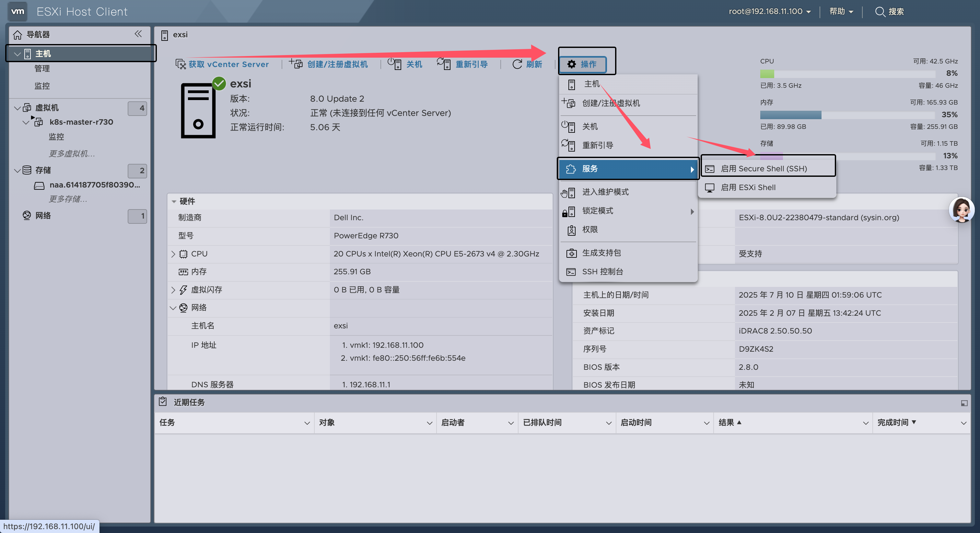The height and width of the screenshot is (533, 980).
Task: Open 管理 under host
Action: point(42,69)
